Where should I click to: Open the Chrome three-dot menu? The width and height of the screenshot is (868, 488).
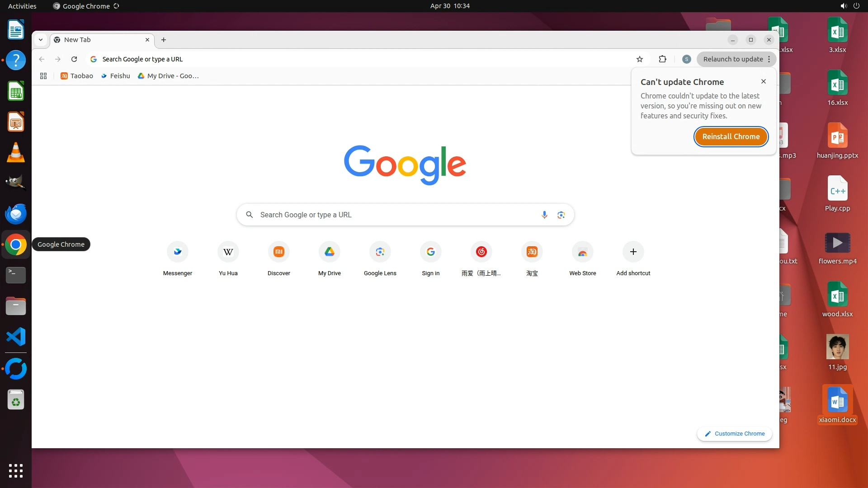click(769, 59)
